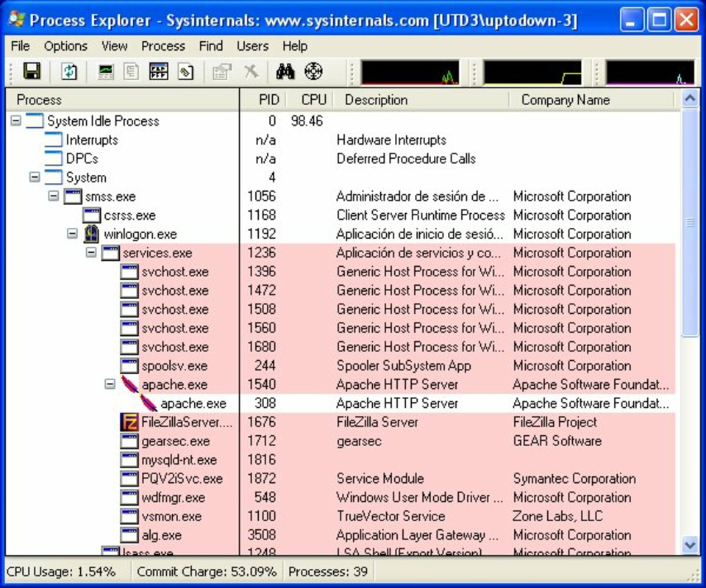This screenshot has height=588, width=706.
Task: Select the wdfmgr.exe process row
Action: coord(340,498)
